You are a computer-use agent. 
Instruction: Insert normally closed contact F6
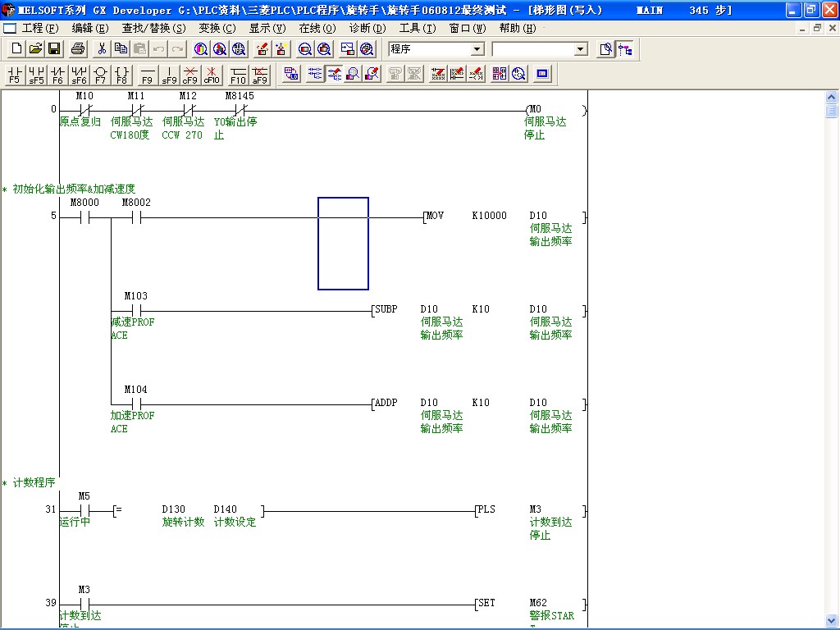(57, 75)
